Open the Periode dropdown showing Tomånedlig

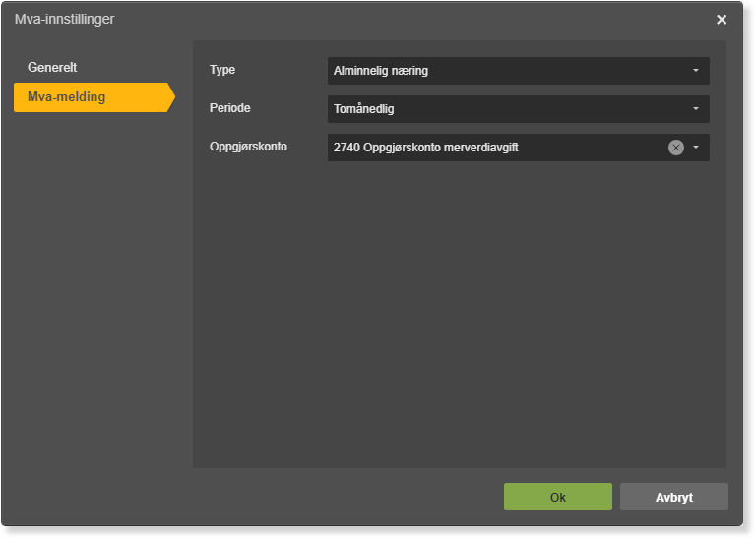tap(519, 109)
